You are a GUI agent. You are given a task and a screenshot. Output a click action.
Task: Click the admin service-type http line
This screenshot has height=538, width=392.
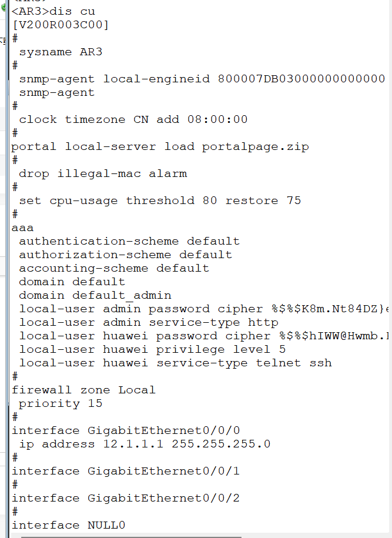tap(149, 322)
